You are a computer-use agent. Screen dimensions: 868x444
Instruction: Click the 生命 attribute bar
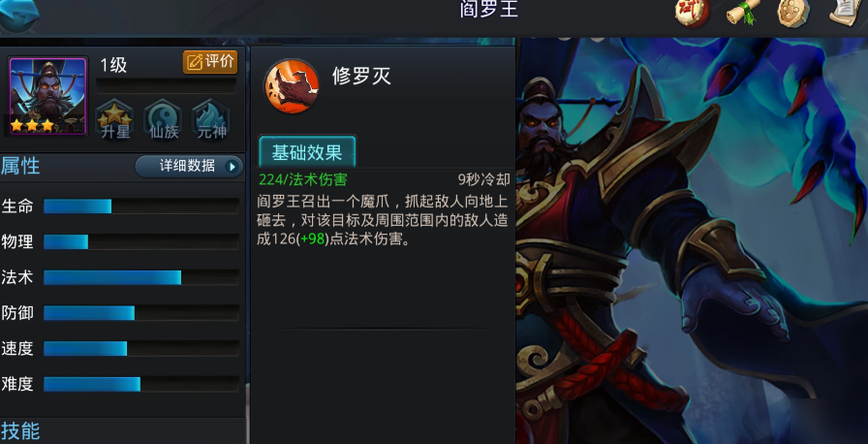pos(141,206)
